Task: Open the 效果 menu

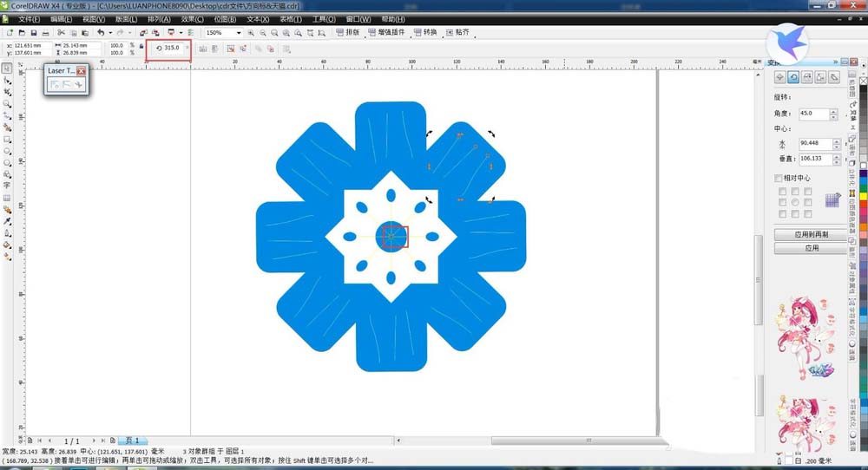Action: (x=192, y=19)
